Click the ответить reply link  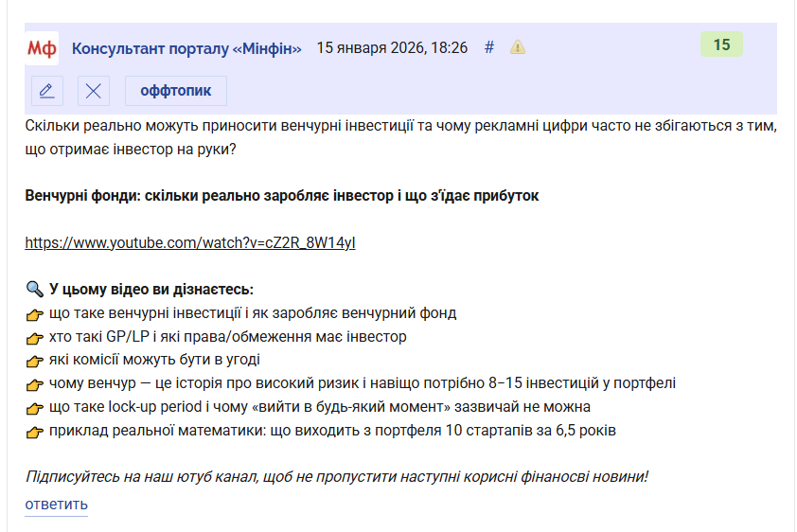pos(56,504)
